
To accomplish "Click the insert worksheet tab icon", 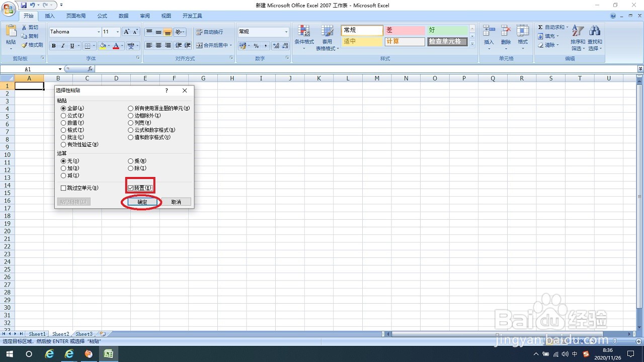I will 103,334.
